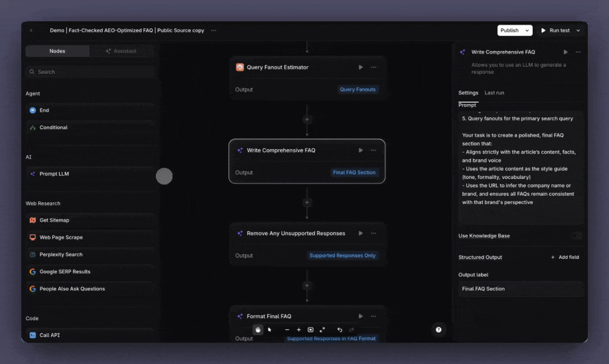
Task: Go back using the top-left arrow
Action: click(x=31, y=30)
